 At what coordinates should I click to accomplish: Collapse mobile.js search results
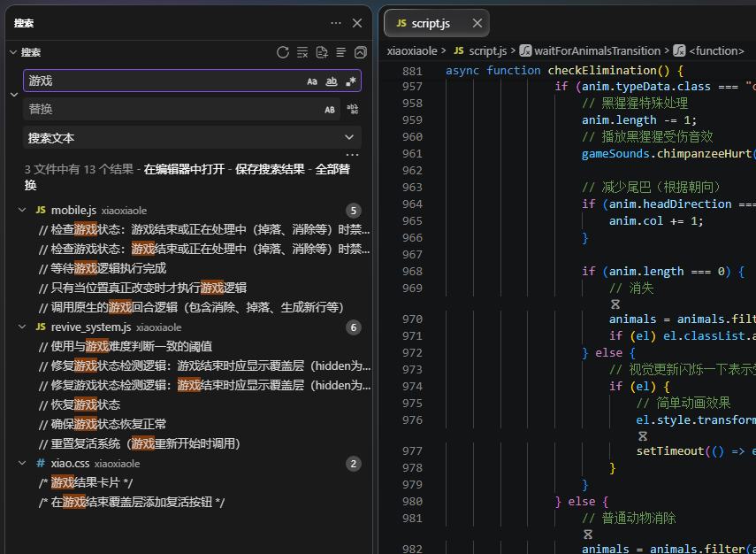22,210
